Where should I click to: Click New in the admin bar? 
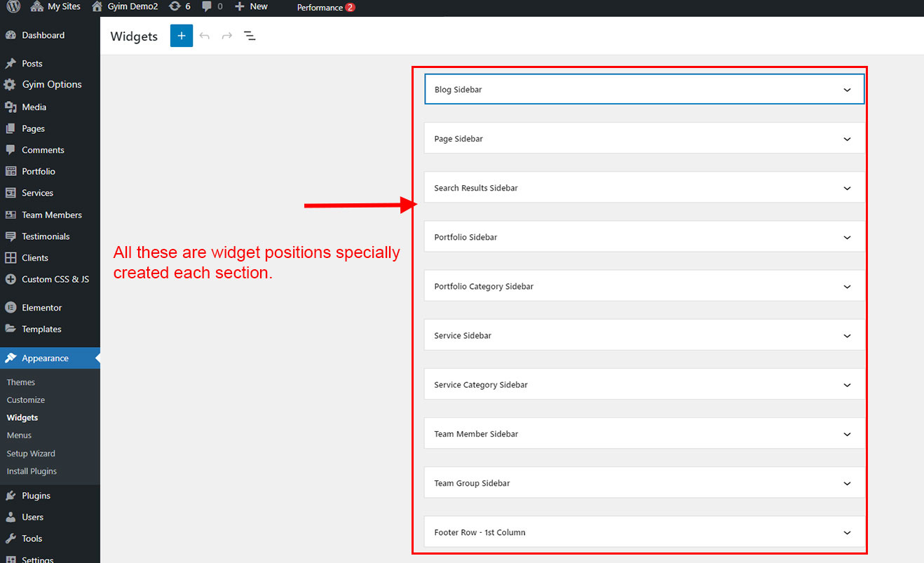click(251, 7)
